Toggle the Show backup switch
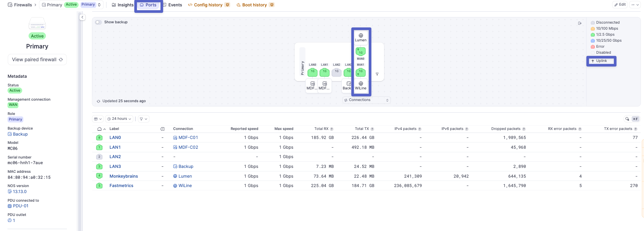 (x=98, y=22)
